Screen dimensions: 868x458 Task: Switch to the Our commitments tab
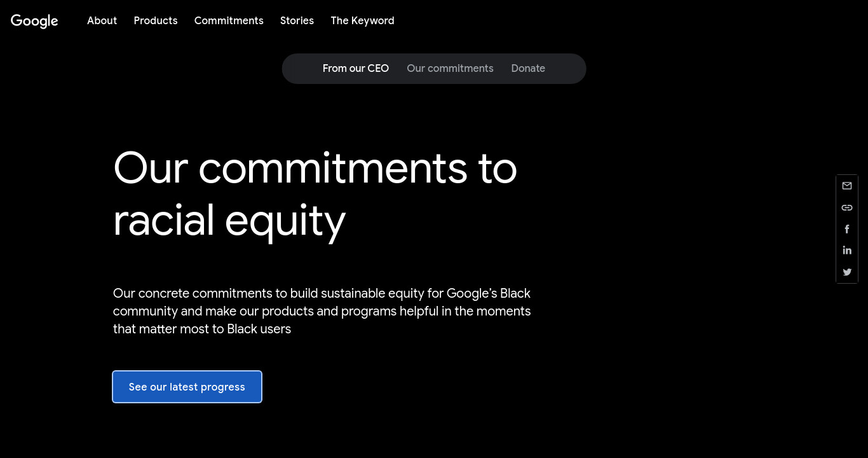(450, 68)
